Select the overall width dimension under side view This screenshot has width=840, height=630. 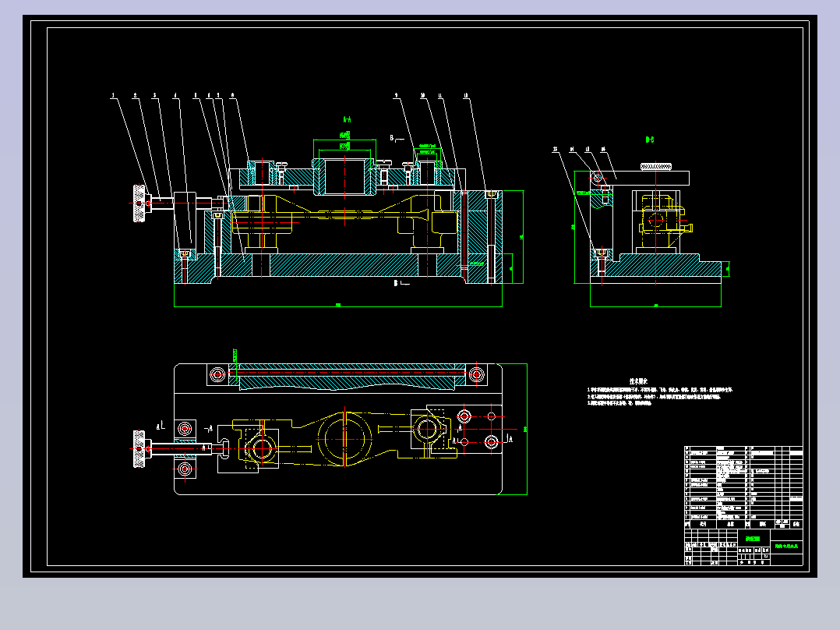point(656,306)
